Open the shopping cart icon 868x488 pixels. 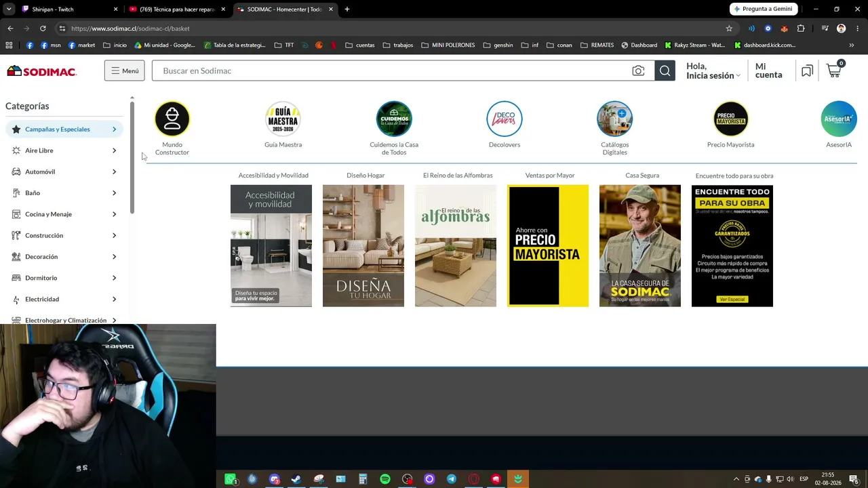pos(835,70)
